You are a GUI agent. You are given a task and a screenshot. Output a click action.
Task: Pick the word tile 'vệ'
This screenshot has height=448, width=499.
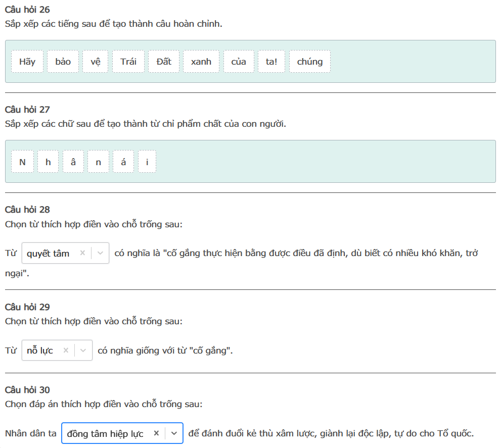[x=96, y=62]
